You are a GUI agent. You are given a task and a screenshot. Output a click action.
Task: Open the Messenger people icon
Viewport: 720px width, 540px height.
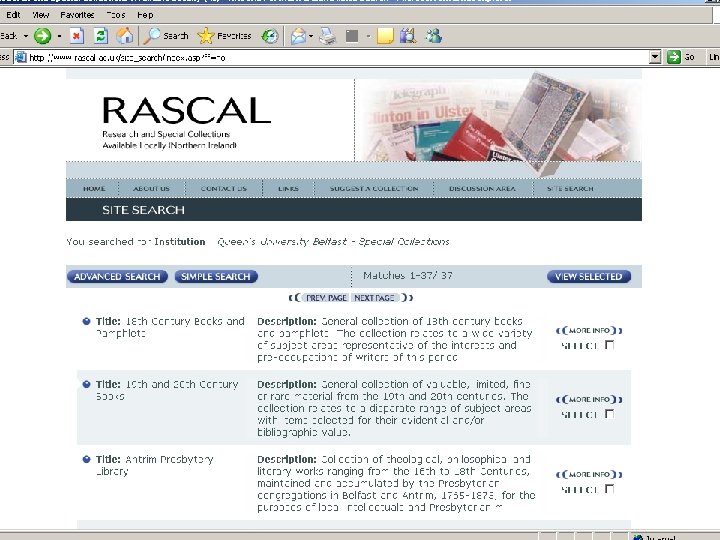[433, 36]
